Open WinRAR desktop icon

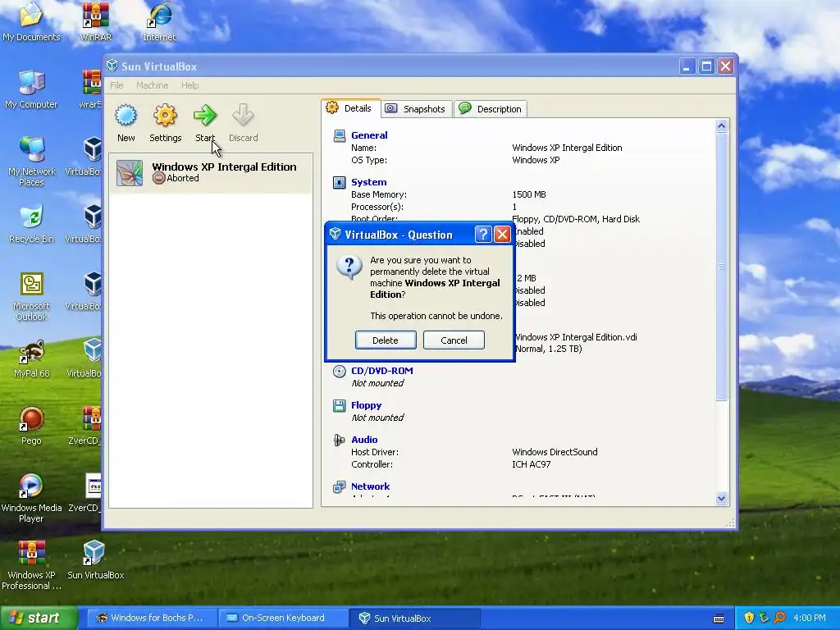pos(95,22)
